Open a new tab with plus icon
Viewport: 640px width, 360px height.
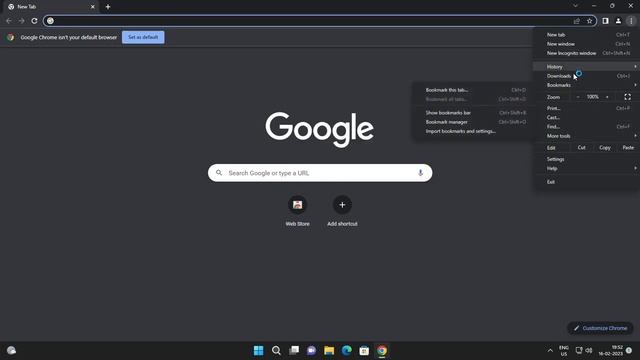click(x=108, y=7)
